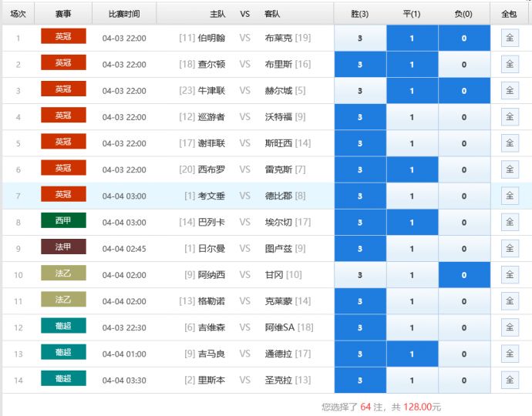This screenshot has height=416, width=532.
Task: Click the 法乙 tag in row 10
Action: [63, 273]
